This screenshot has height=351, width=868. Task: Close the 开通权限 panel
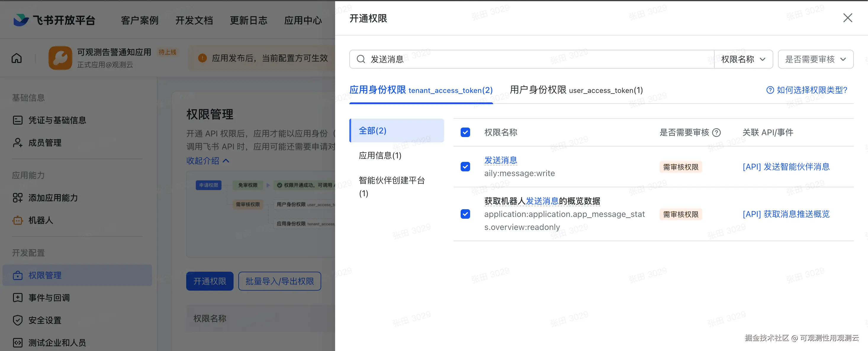848,18
